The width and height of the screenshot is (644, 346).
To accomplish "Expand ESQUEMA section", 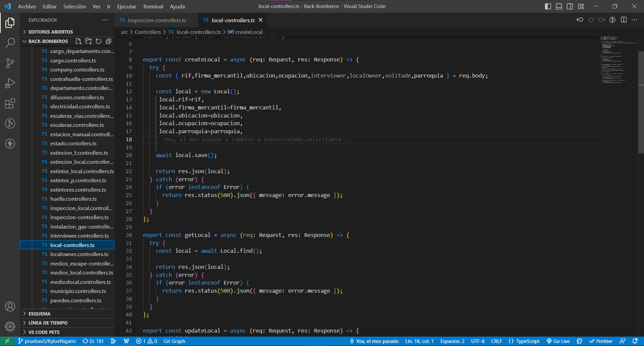I will click(x=67, y=314).
